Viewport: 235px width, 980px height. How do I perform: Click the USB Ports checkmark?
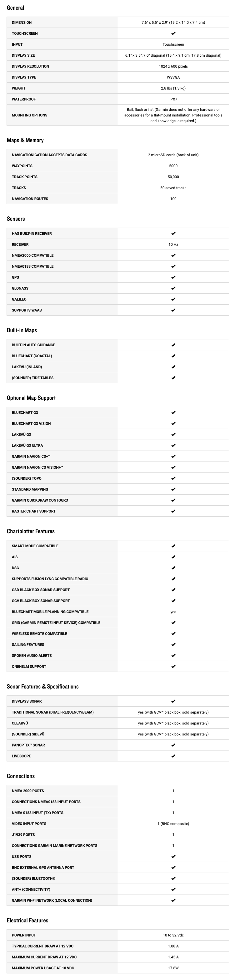tap(173, 857)
